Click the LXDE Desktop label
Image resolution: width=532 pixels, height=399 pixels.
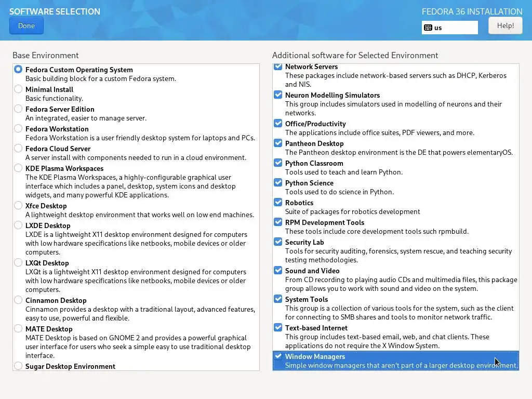pos(48,225)
